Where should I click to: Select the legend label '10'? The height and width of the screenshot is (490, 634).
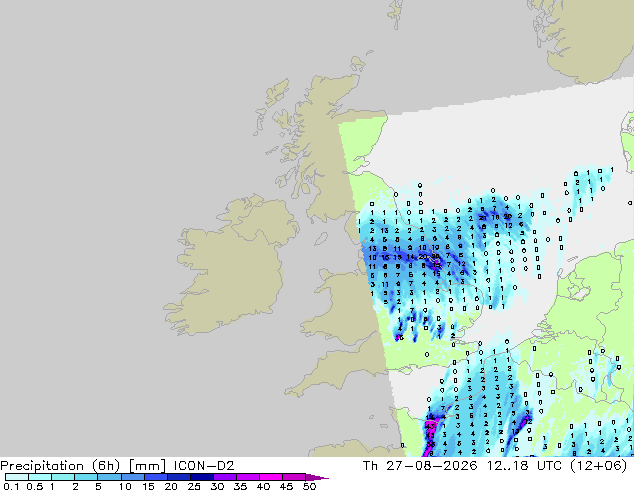pos(125,486)
